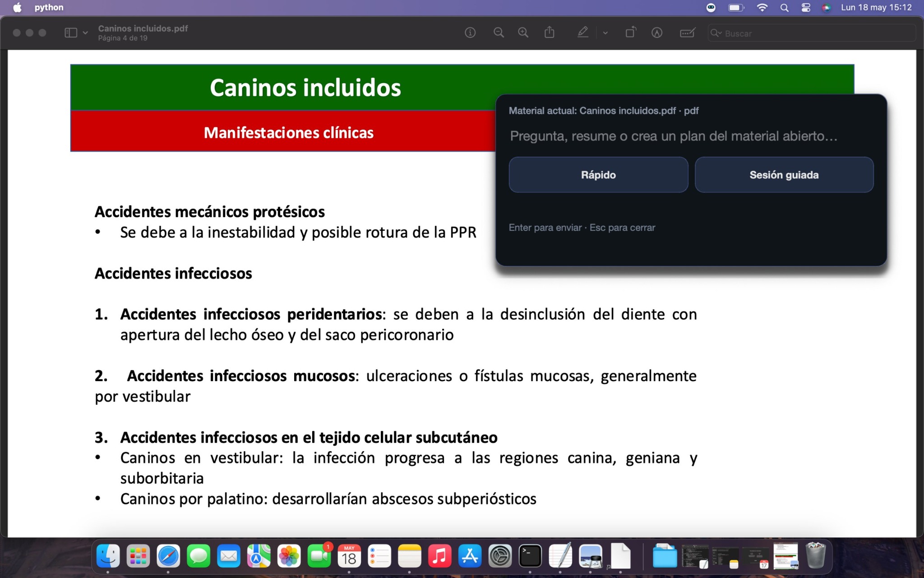The height and width of the screenshot is (578, 924).
Task: Click the Rápido button
Action: pyautogui.click(x=598, y=175)
